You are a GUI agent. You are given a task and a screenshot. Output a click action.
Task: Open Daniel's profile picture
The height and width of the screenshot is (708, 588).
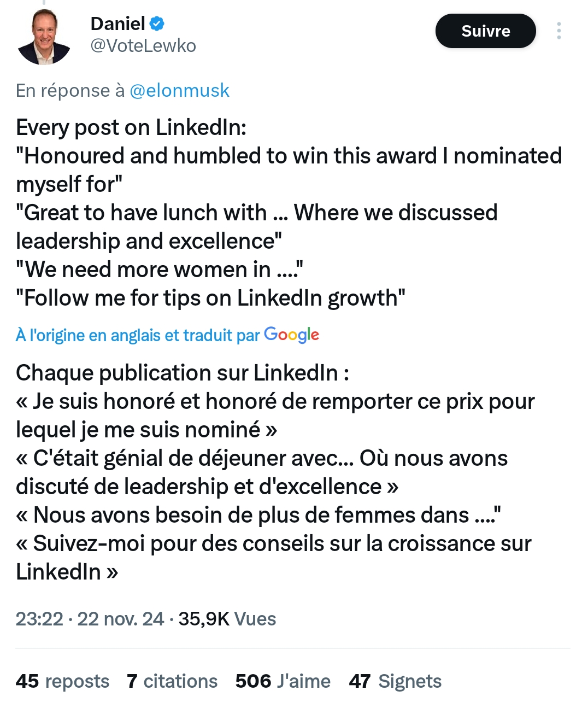44,37
